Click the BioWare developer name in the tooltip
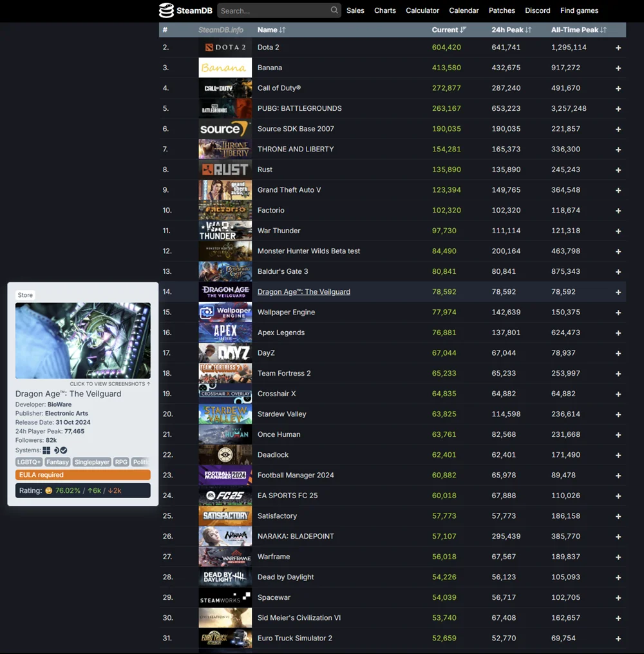This screenshot has height=654, width=644. click(x=60, y=405)
